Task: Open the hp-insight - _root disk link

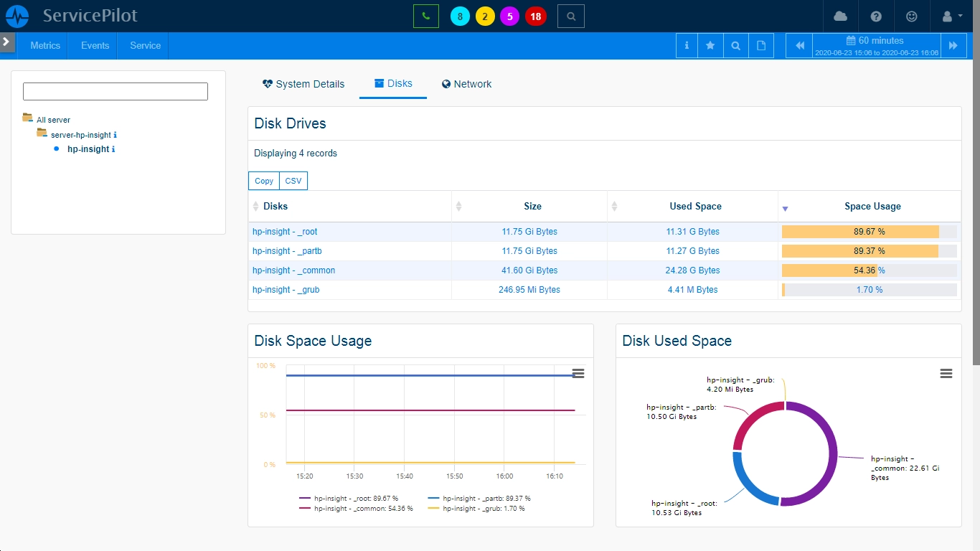Action: pyautogui.click(x=285, y=232)
